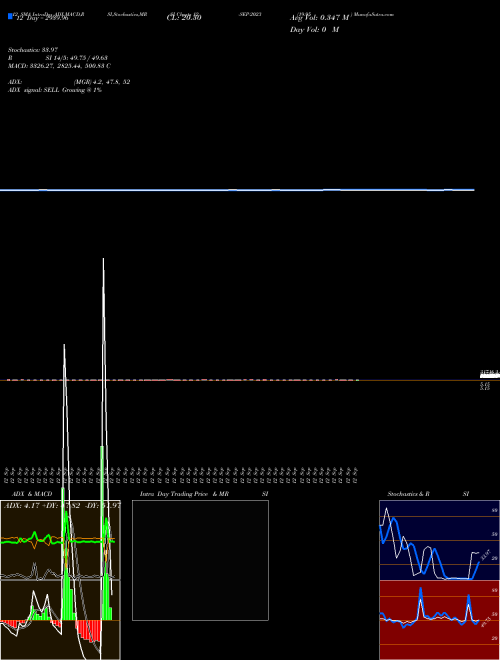Click the '(MGR) 4.2, 47.8, 52' ADX values
Viewport: 500px width, 660px height.
pyautogui.click(x=102, y=82)
